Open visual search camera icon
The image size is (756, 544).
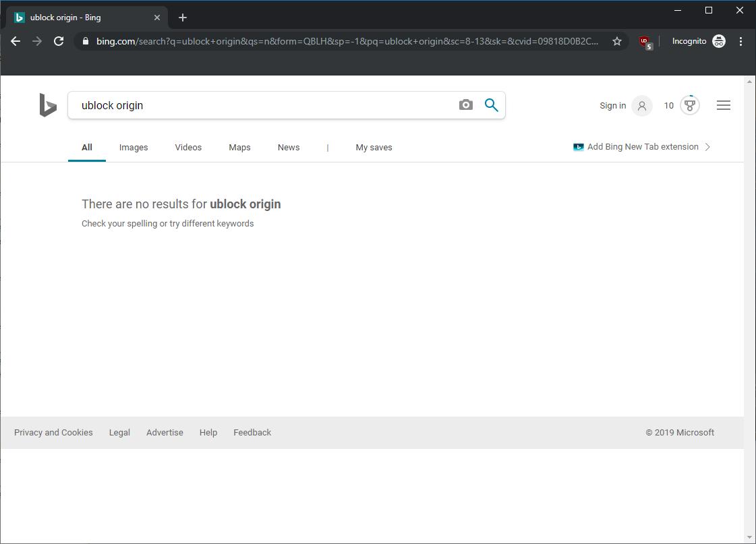466,104
